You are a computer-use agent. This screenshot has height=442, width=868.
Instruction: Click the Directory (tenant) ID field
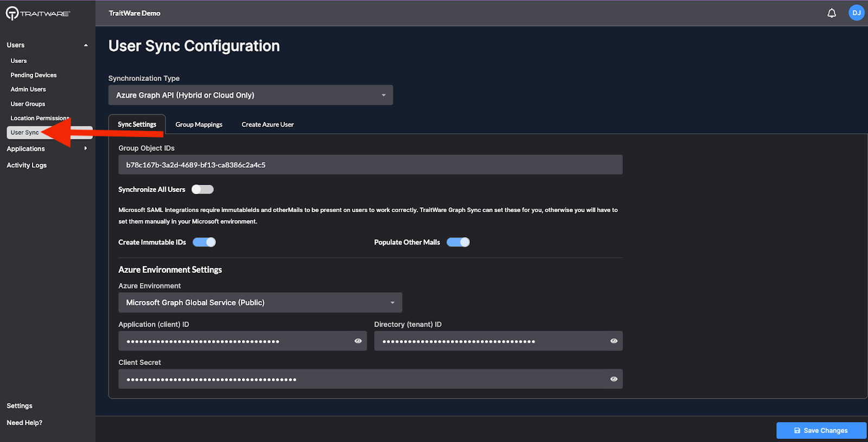pos(499,341)
